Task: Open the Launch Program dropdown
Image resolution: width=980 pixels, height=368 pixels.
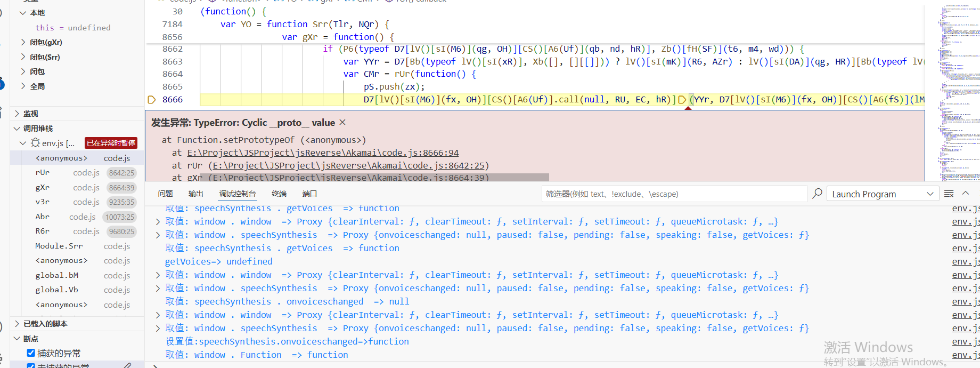Action: click(x=883, y=194)
